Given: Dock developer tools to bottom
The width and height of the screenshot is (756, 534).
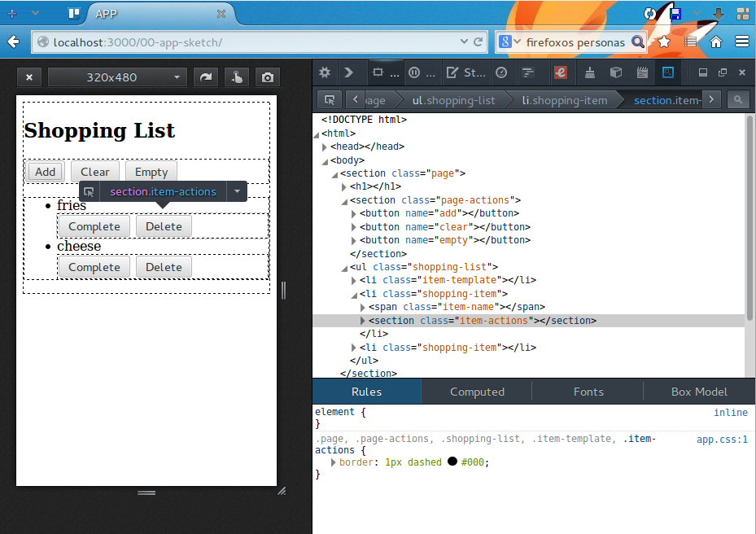Looking at the screenshot, I should (703, 72).
